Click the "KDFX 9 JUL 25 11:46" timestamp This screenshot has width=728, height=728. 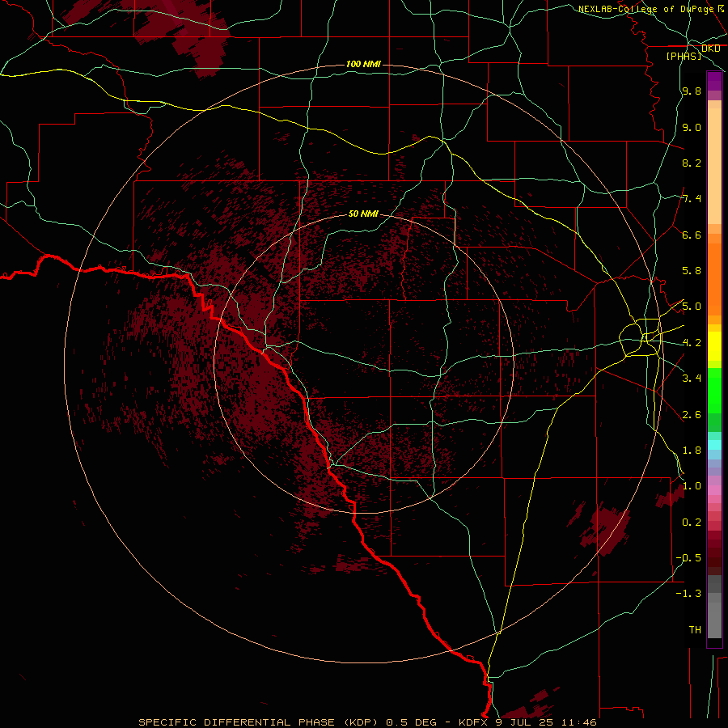[527, 722]
